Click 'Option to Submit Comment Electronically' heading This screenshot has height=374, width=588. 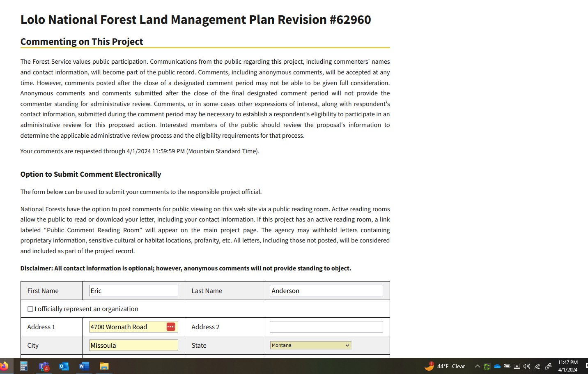coord(91,174)
